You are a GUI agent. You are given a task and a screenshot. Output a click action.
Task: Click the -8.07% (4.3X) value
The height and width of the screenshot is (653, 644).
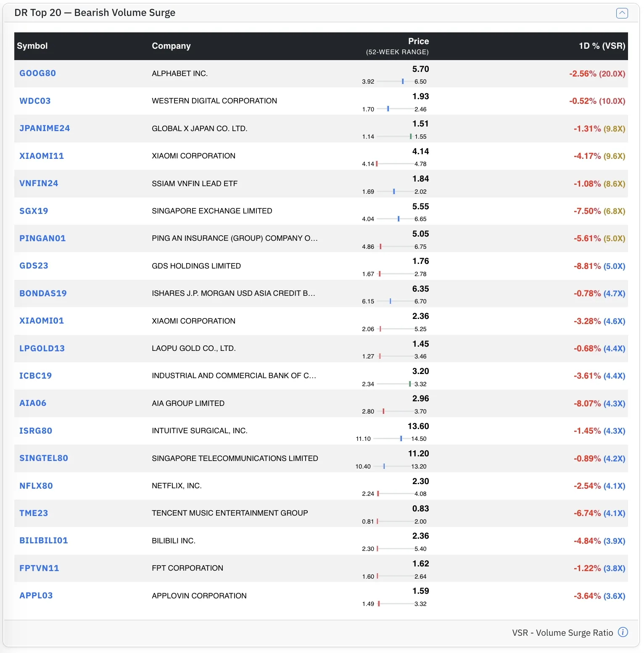[599, 403]
